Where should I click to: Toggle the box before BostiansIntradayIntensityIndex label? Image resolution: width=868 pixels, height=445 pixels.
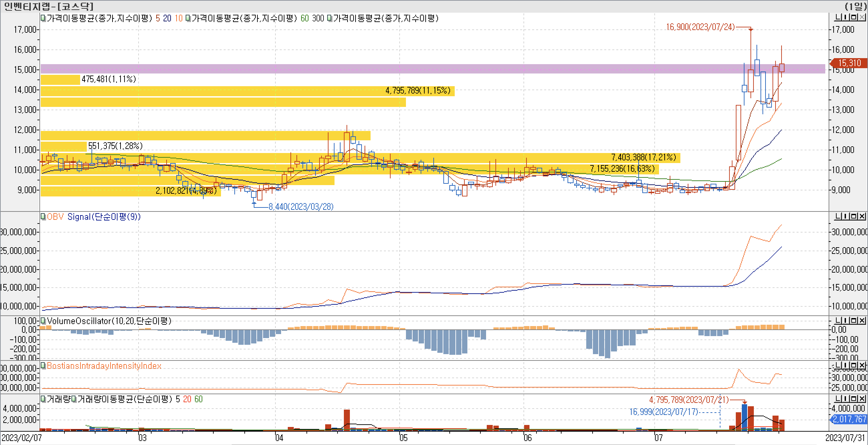coord(43,365)
